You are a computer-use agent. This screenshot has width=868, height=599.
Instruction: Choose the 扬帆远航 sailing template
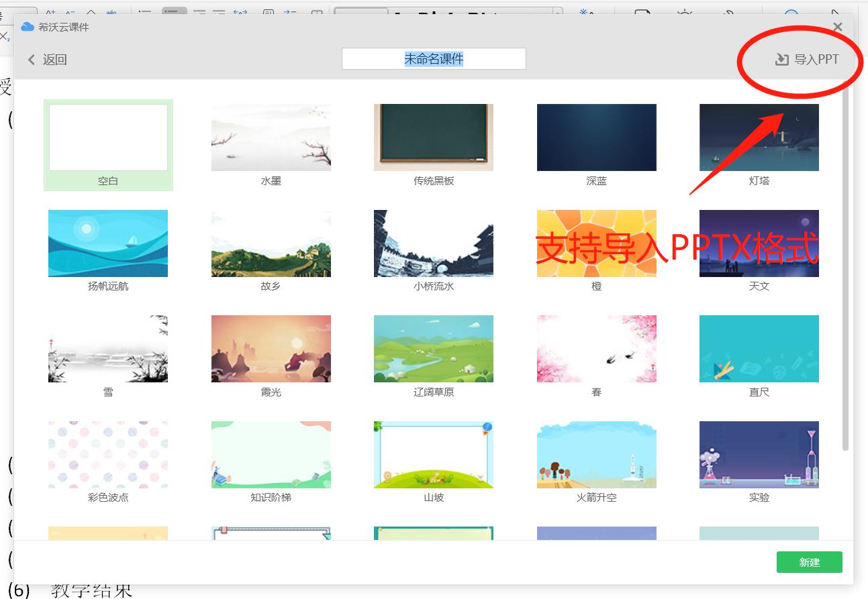pos(108,243)
